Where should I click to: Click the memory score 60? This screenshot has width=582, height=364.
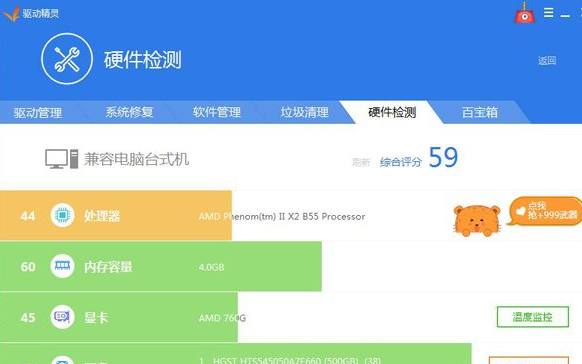tap(28, 267)
